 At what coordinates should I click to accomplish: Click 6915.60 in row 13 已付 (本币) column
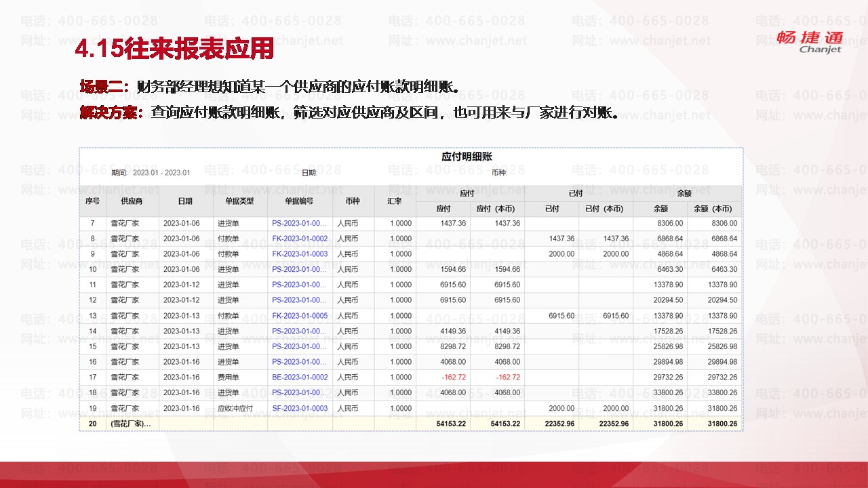tap(616, 316)
